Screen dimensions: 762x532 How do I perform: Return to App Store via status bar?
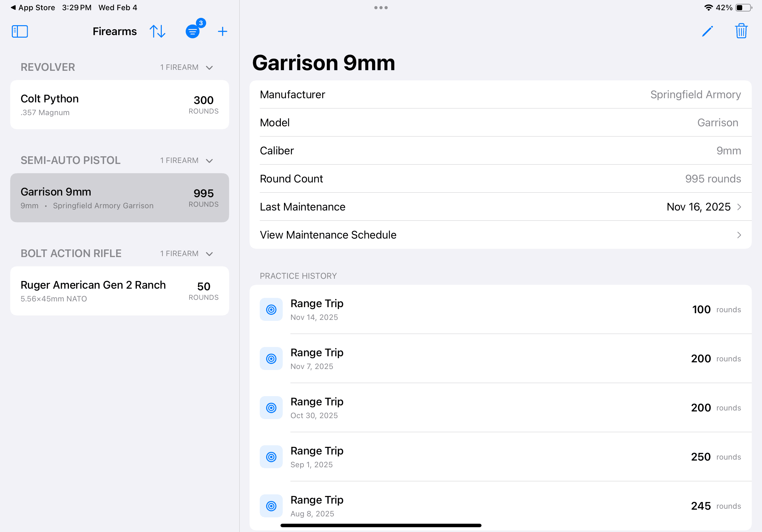[33, 7]
